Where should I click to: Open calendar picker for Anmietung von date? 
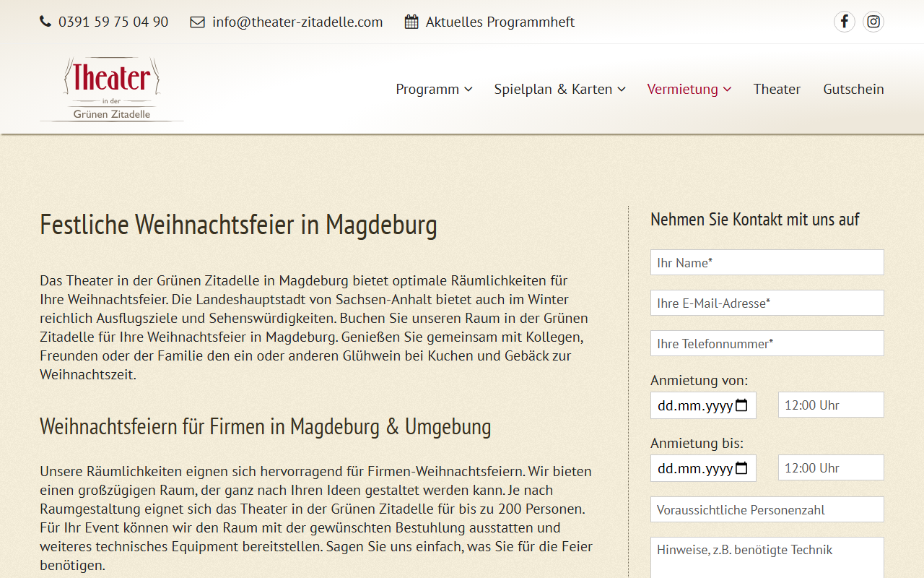click(741, 405)
